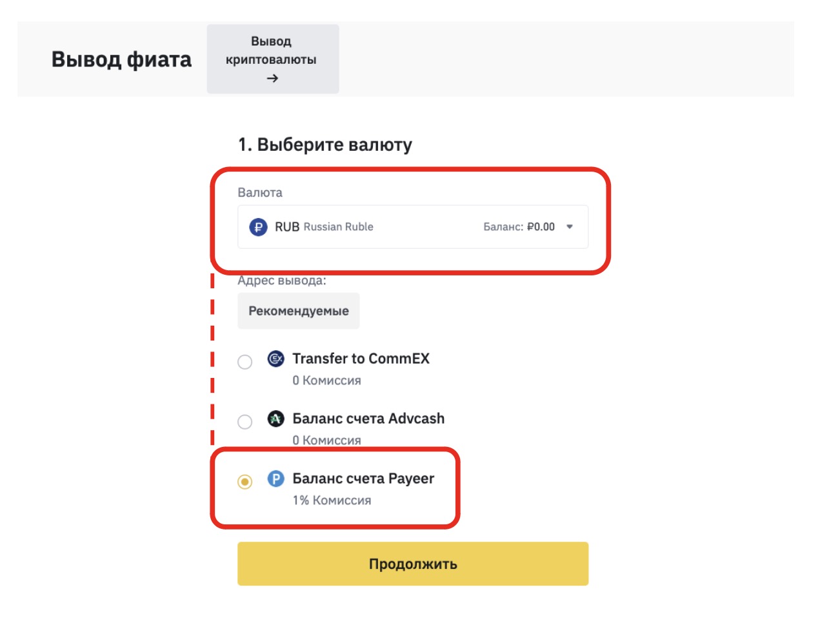Click the 1. Выберите валюту heading
840x623 pixels.
pyautogui.click(x=325, y=144)
